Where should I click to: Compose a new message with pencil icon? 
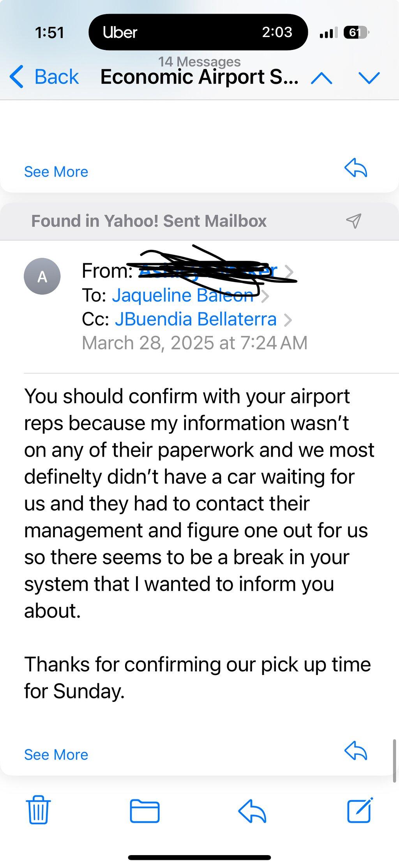pos(360,810)
